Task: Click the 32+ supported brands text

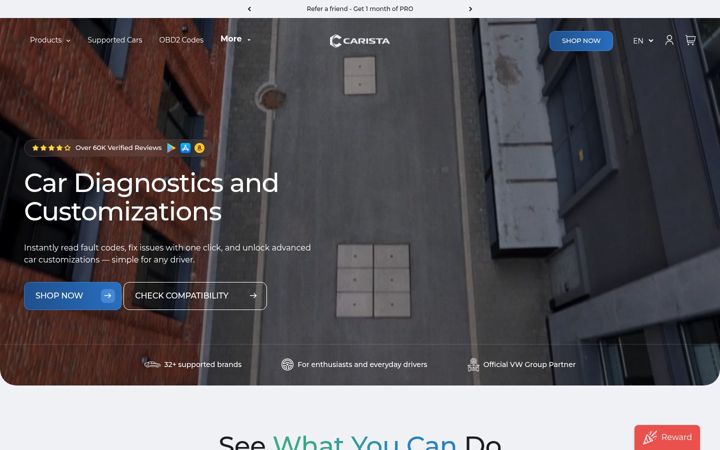Action: click(x=202, y=365)
